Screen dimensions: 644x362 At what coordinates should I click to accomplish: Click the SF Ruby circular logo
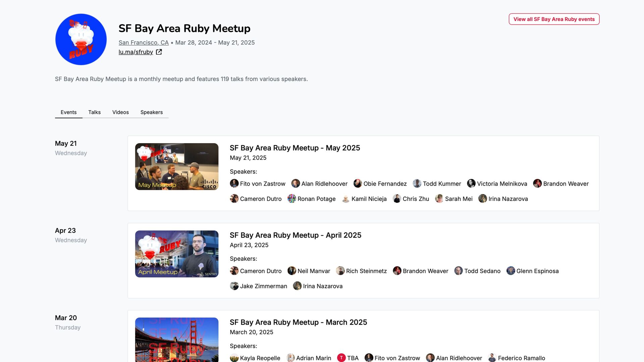coord(81,39)
